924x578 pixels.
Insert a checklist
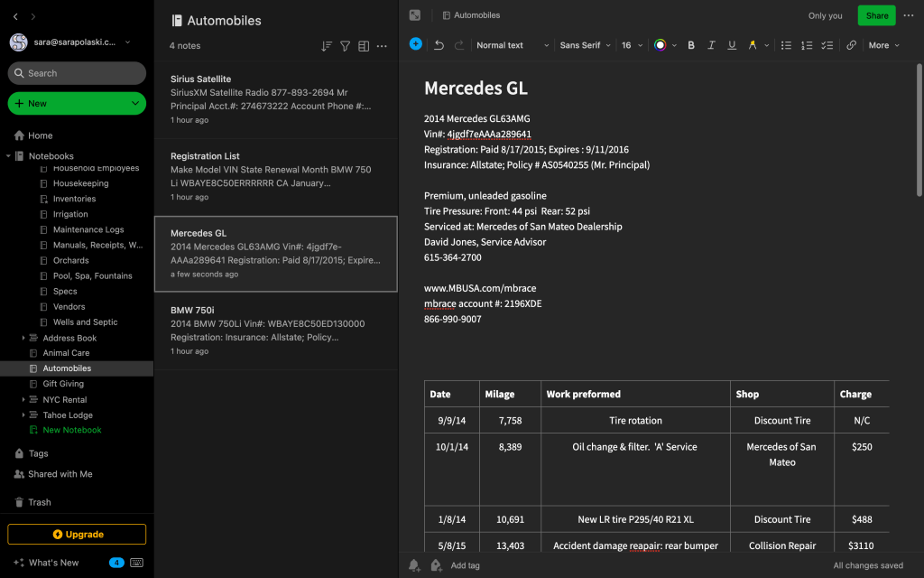(x=827, y=45)
